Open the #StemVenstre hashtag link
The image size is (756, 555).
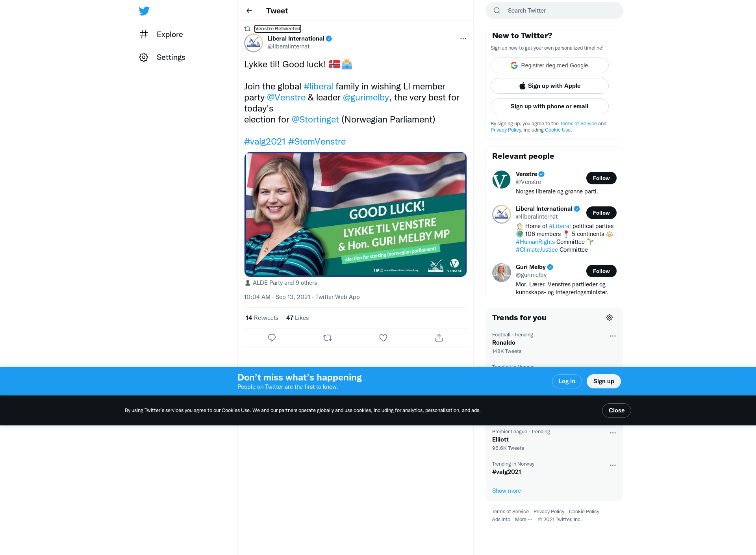(317, 141)
